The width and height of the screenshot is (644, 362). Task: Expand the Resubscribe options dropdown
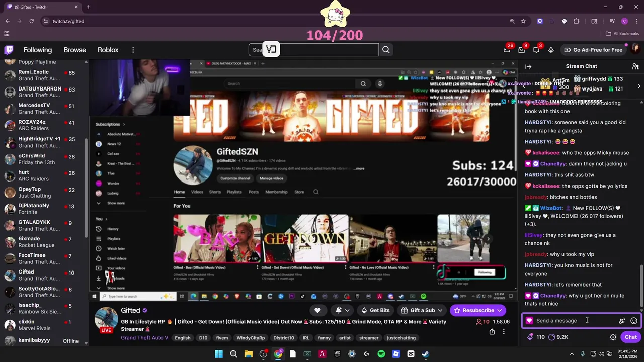click(500, 310)
